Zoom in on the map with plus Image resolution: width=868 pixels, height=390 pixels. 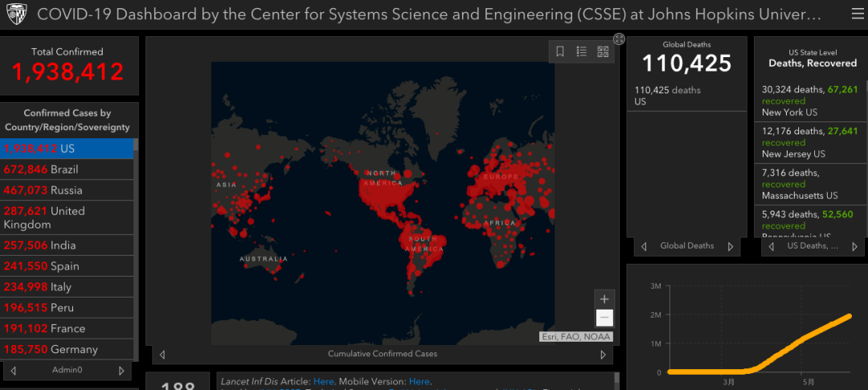pyautogui.click(x=604, y=299)
